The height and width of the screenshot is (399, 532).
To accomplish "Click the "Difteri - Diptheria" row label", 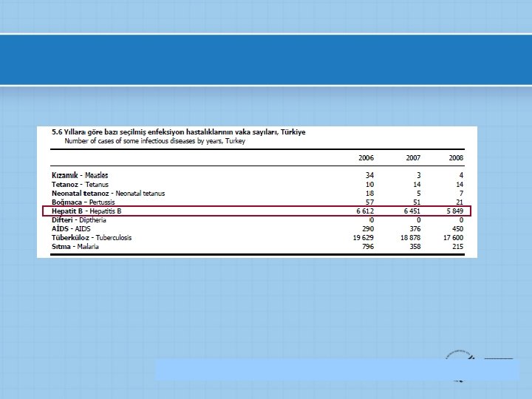I will tap(79, 220).
